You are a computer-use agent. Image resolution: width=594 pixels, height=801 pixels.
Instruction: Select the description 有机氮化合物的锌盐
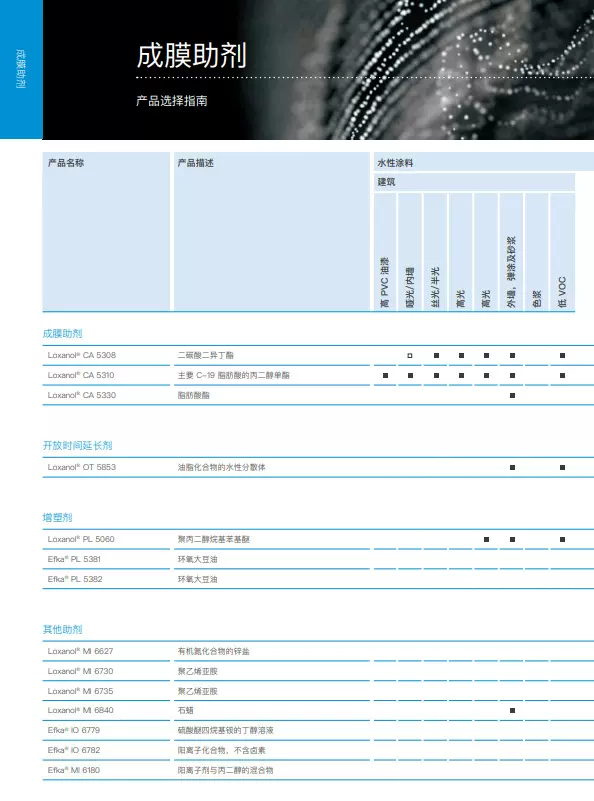pos(213,651)
